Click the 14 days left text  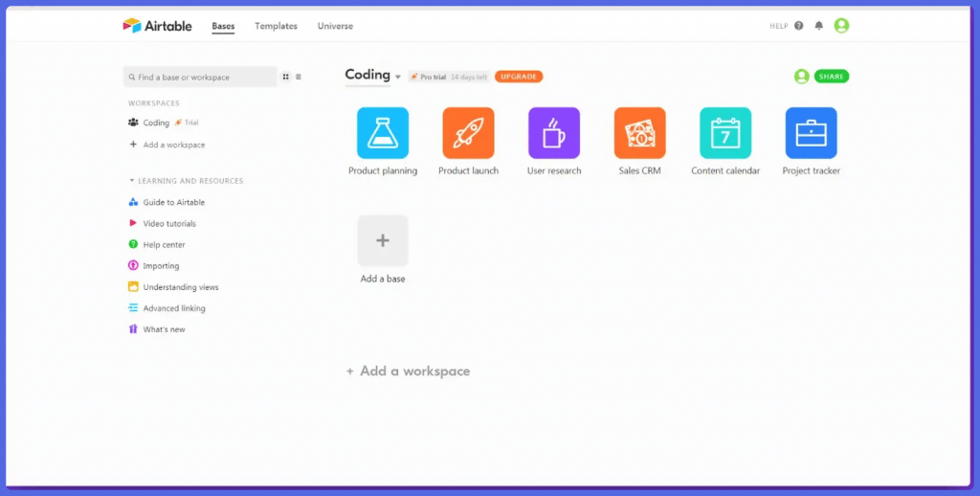click(x=469, y=77)
